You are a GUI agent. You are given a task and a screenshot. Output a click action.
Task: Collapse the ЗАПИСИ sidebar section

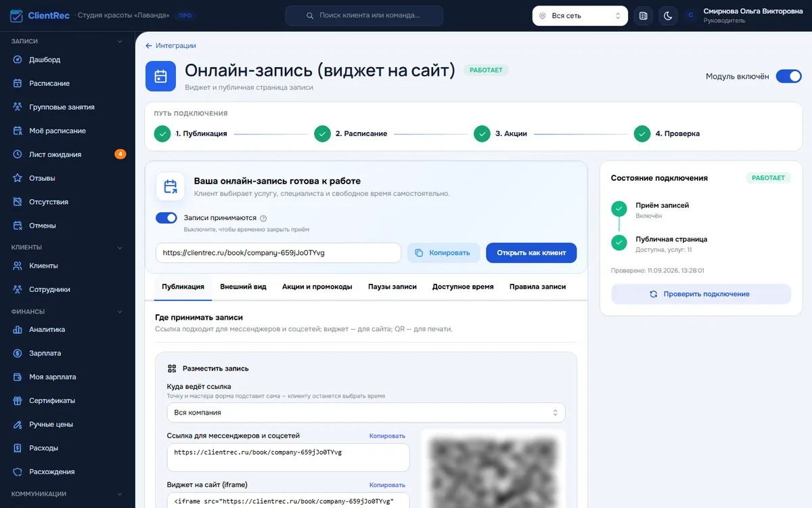(120, 41)
